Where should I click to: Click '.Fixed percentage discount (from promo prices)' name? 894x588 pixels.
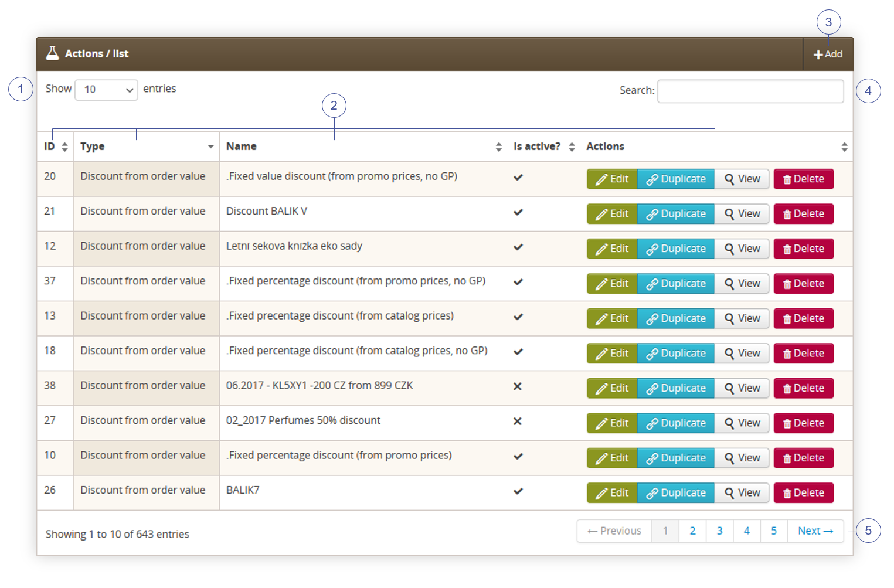339,456
